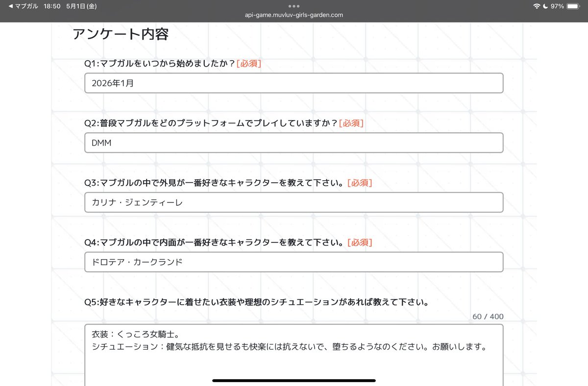
Task: Click the Q2 platform field showing DMM
Action: [x=294, y=143]
